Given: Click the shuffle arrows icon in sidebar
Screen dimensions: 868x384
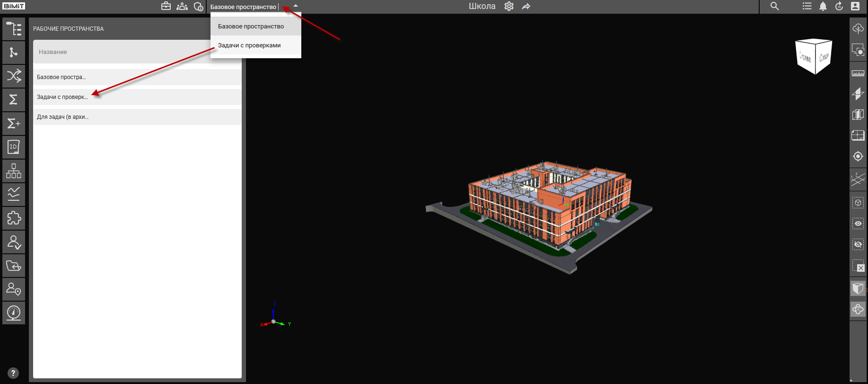Looking at the screenshot, I should [14, 76].
